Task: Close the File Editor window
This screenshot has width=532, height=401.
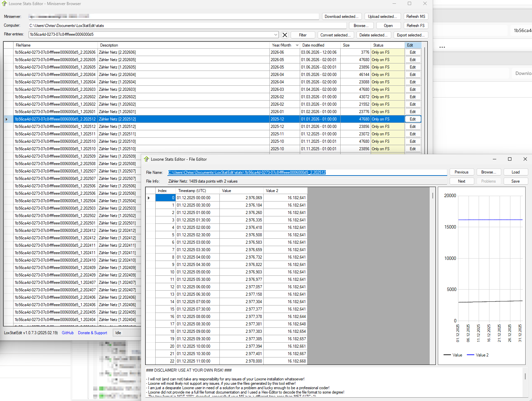Action: pyautogui.click(x=525, y=159)
